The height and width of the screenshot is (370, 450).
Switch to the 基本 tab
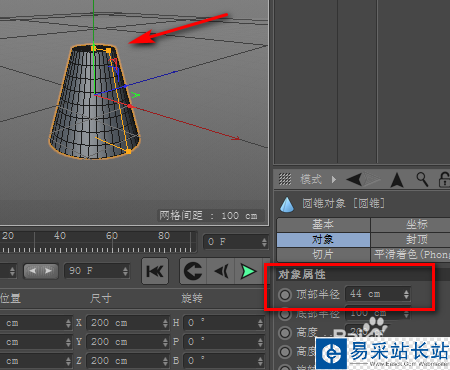point(323,225)
